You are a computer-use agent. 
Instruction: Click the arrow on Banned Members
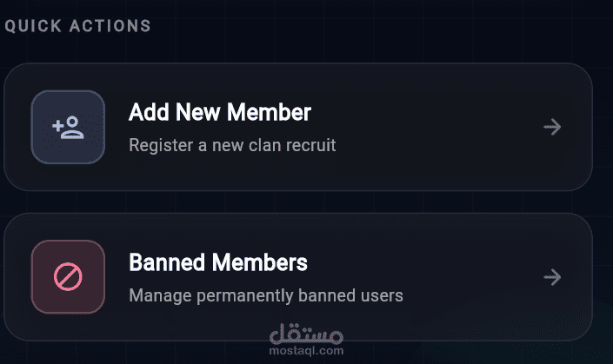coord(552,277)
